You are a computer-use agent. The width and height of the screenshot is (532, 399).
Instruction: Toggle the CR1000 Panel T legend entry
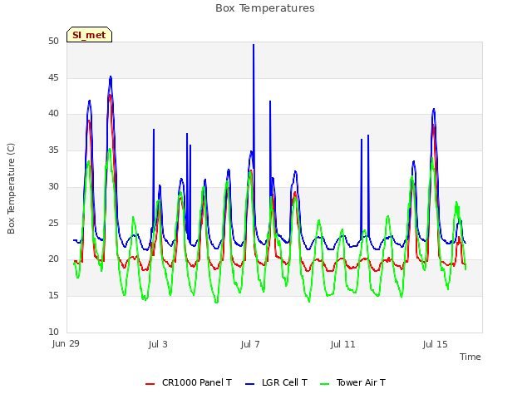click(x=189, y=382)
